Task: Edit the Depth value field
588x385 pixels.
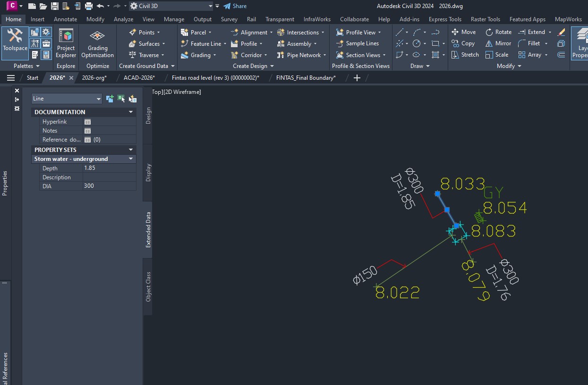Action: tap(109, 168)
